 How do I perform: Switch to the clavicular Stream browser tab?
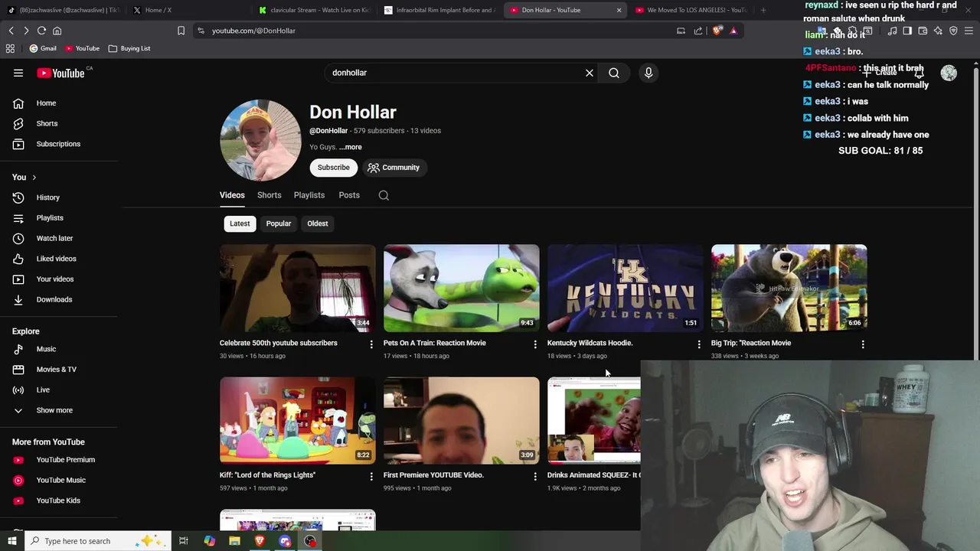pos(314,10)
